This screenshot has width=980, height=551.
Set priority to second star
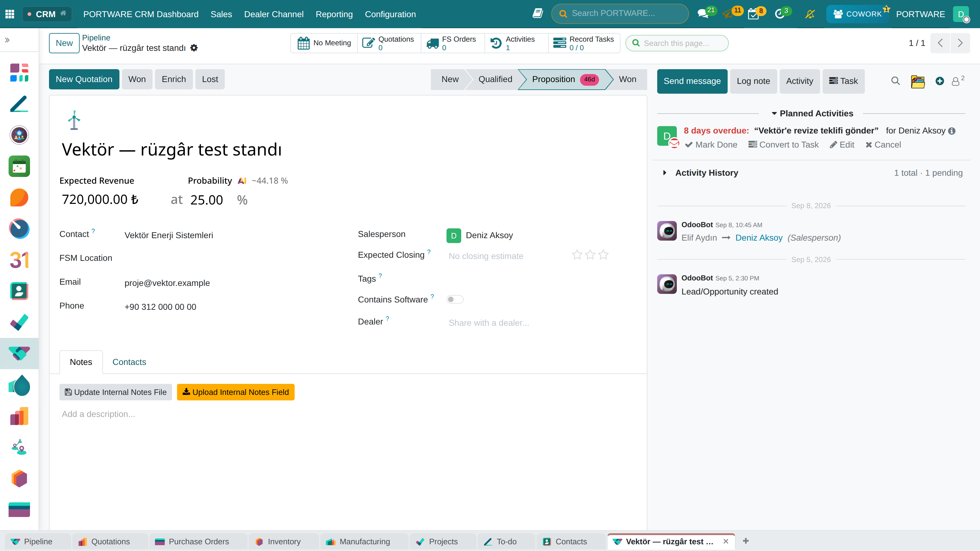click(590, 255)
